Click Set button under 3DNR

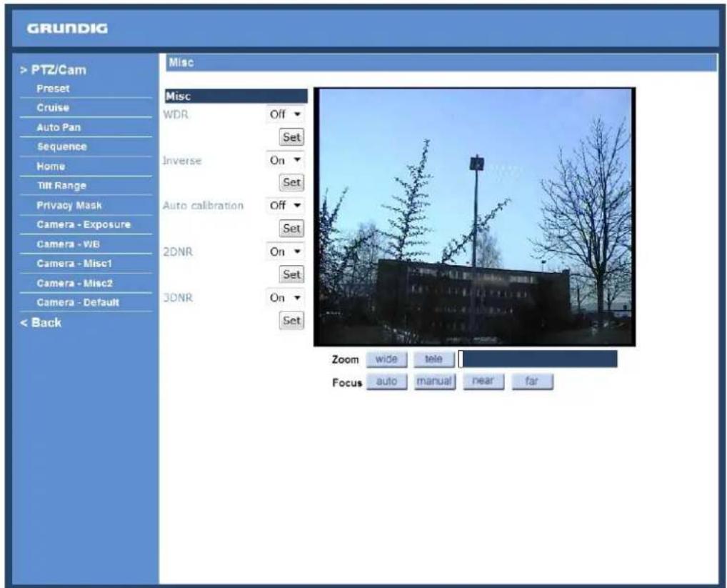291,320
